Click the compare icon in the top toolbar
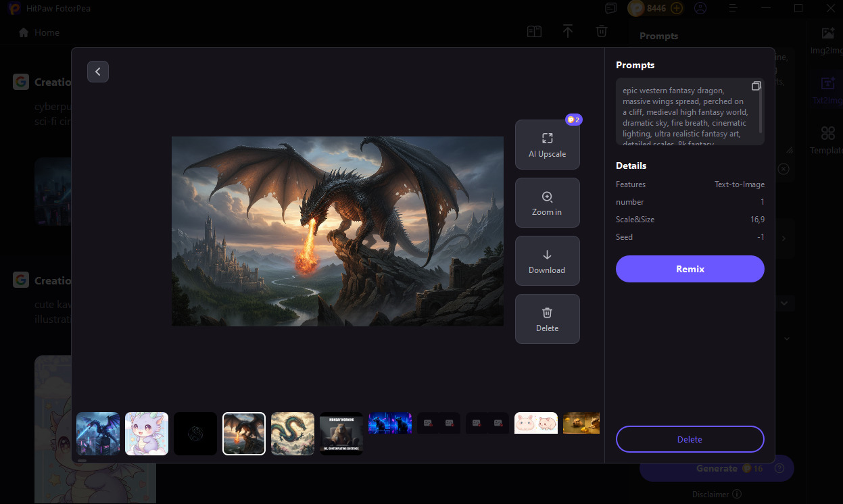The width and height of the screenshot is (843, 504). 534,31
